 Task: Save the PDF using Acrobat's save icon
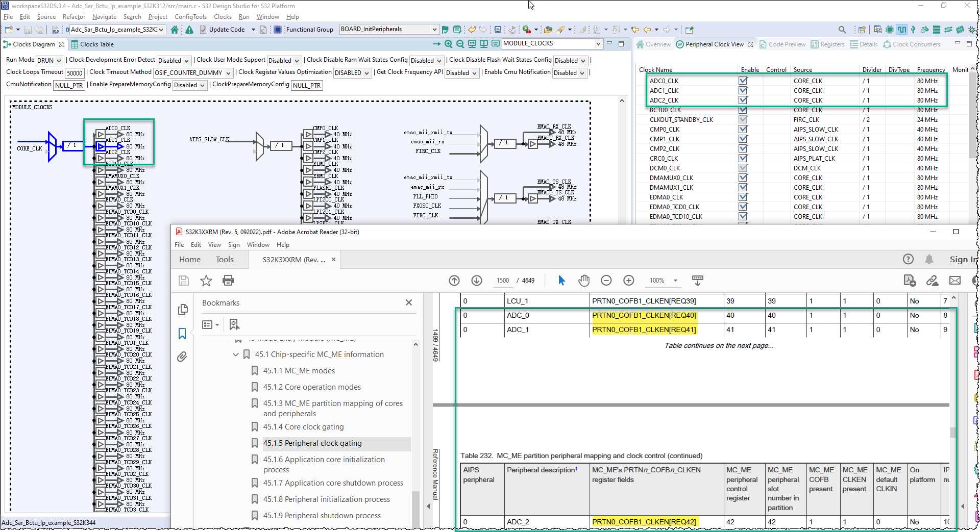click(183, 280)
